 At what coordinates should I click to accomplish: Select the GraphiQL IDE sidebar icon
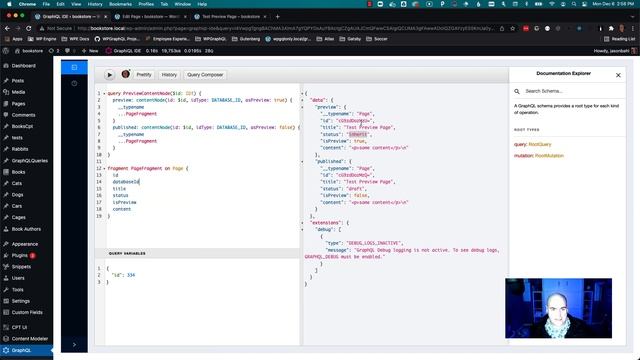coord(74,67)
